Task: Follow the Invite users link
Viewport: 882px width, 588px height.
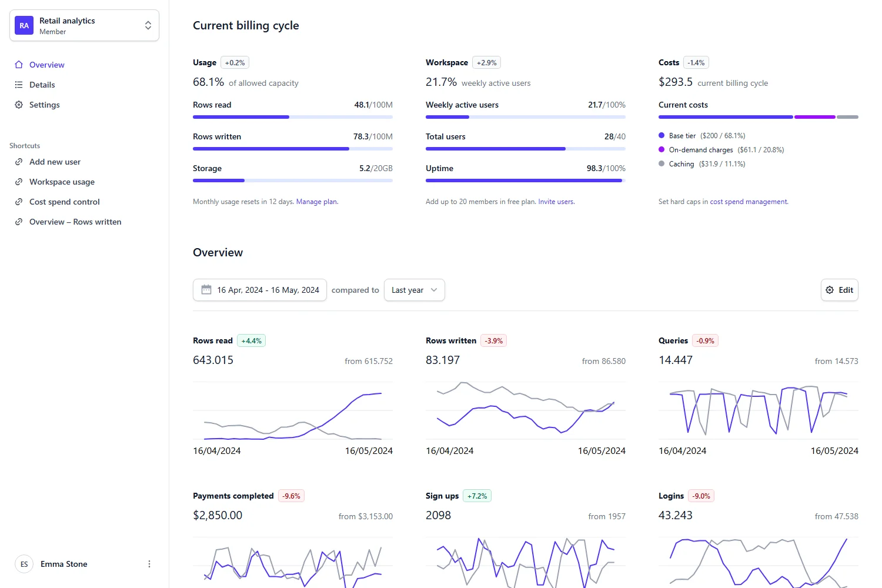Action: 556,202
